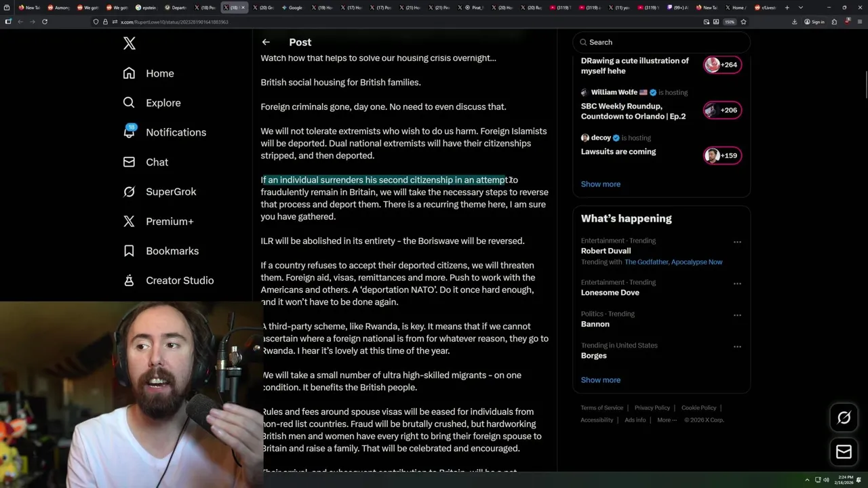
Task: Click the network icon in the tray
Action: (817, 480)
